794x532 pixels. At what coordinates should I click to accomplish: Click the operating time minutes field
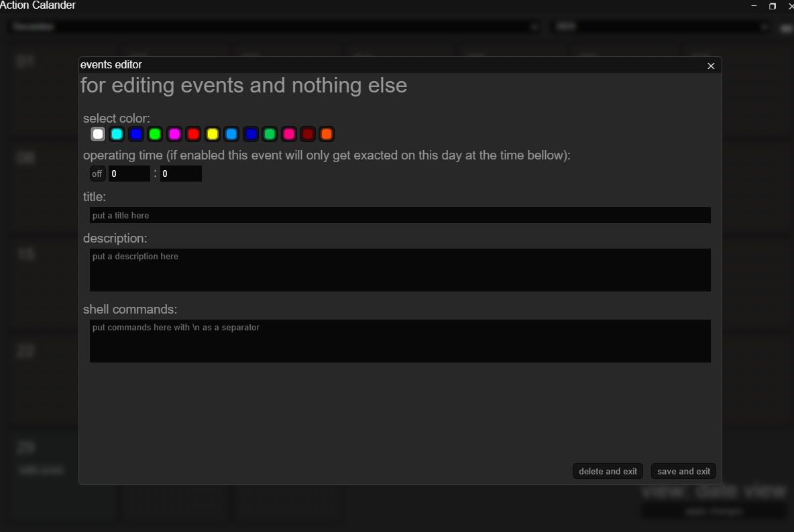180,174
